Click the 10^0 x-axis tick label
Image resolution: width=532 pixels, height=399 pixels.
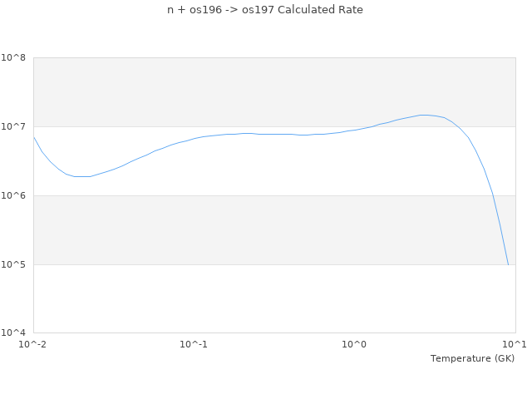click(x=354, y=344)
